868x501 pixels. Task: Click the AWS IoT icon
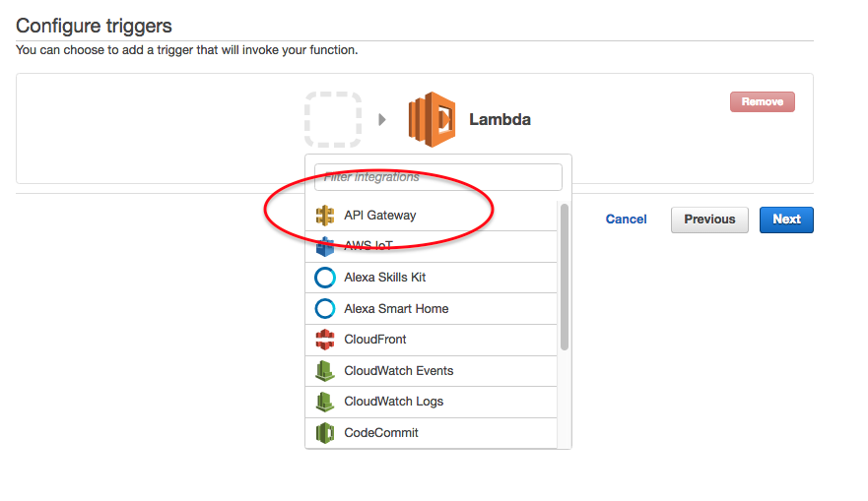(x=325, y=247)
